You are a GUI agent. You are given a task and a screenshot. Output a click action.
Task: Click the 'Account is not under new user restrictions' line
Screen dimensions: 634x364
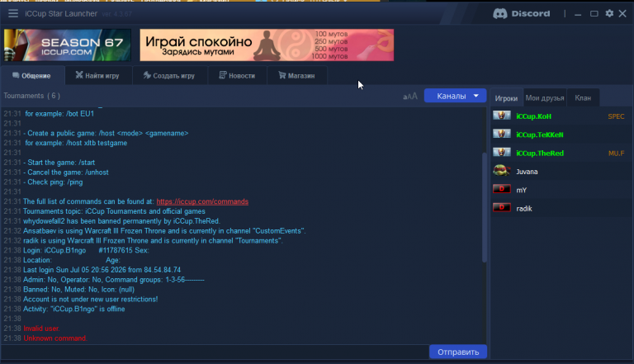click(91, 300)
